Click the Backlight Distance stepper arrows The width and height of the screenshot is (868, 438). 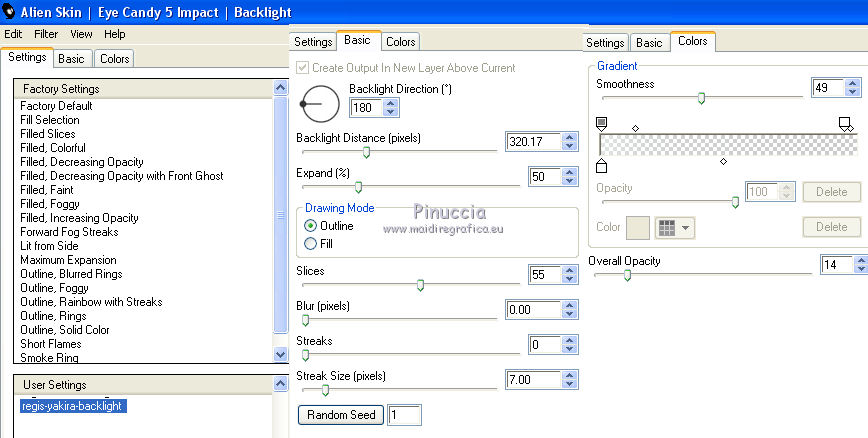(x=570, y=142)
